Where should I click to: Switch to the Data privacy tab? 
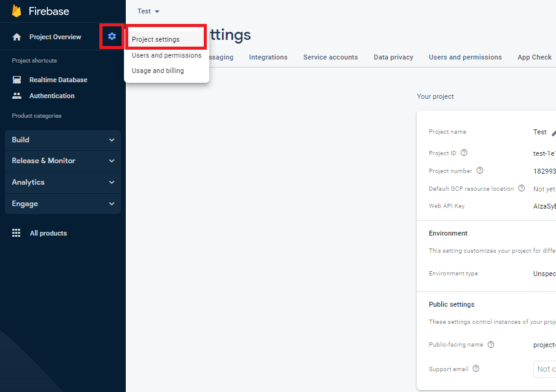pos(393,58)
